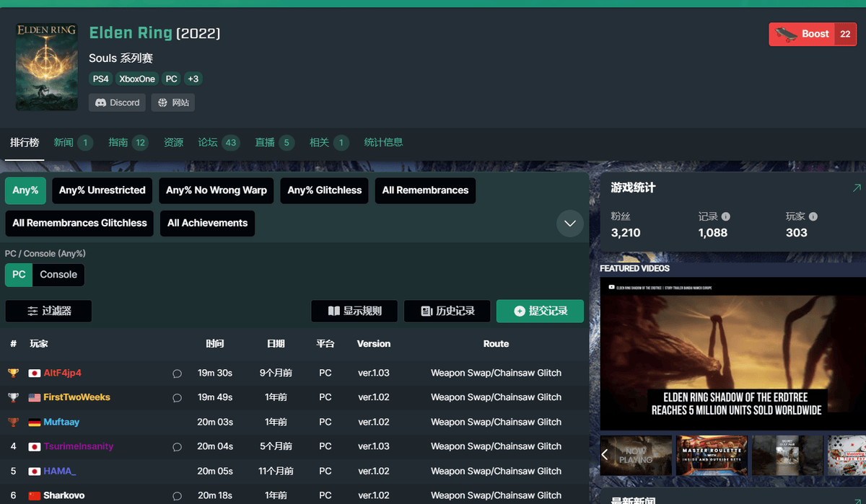Select the PC platform toggle
Image resolution: width=866 pixels, height=504 pixels.
coord(19,275)
